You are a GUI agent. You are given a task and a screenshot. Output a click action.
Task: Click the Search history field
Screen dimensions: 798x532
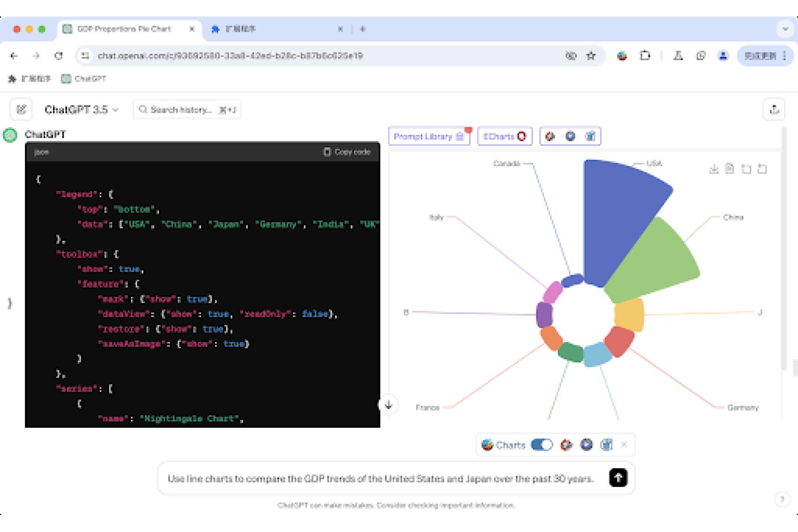pos(187,110)
